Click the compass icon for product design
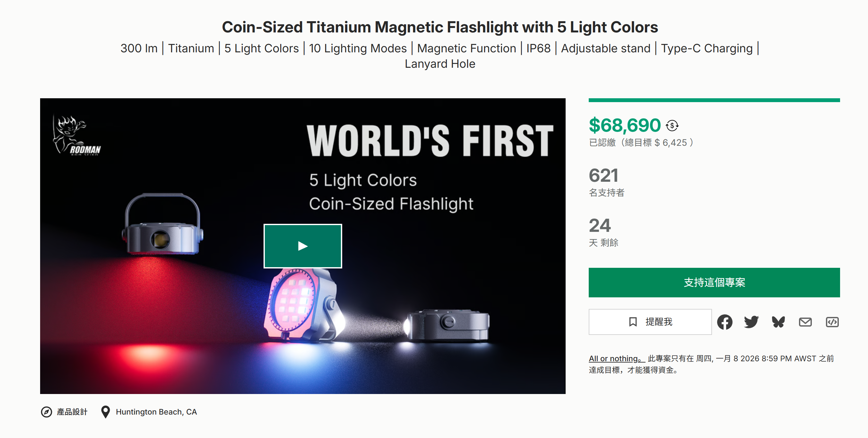The height and width of the screenshot is (438, 868). point(47,412)
